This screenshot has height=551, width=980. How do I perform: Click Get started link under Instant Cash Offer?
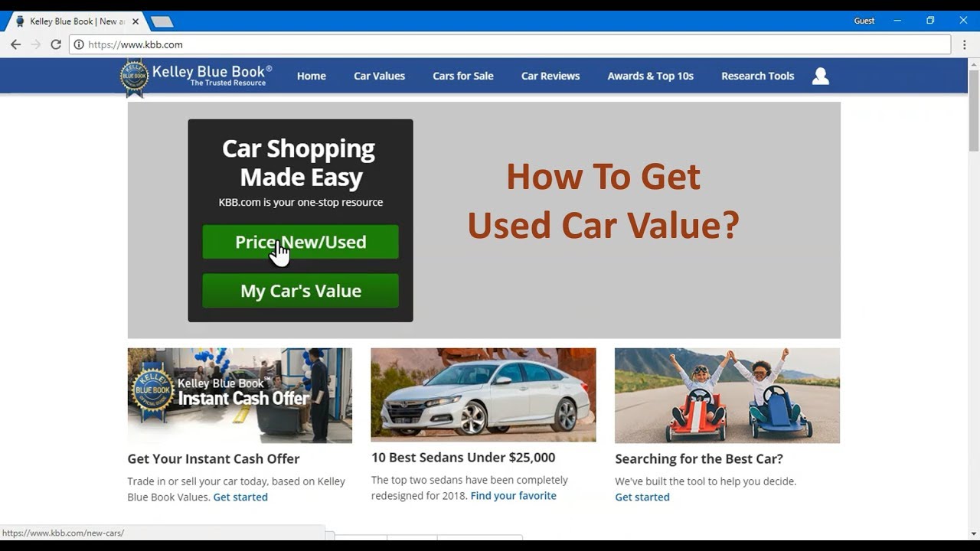click(x=240, y=497)
